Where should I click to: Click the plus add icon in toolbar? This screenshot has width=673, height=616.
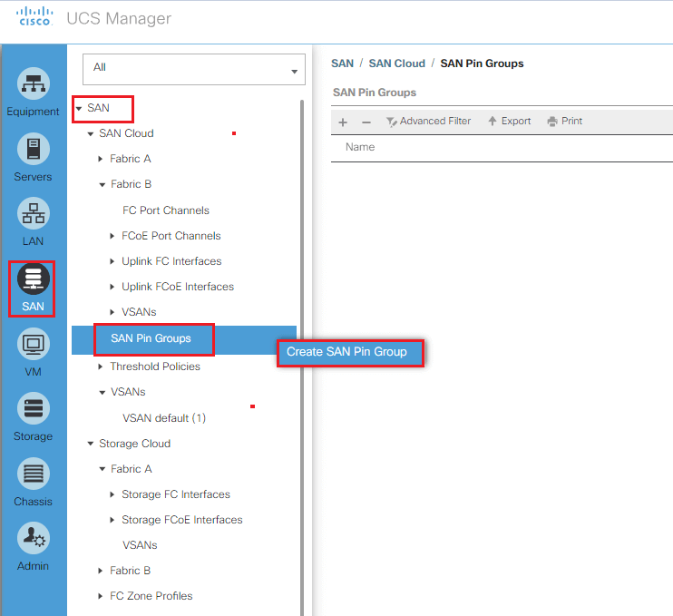(x=343, y=122)
